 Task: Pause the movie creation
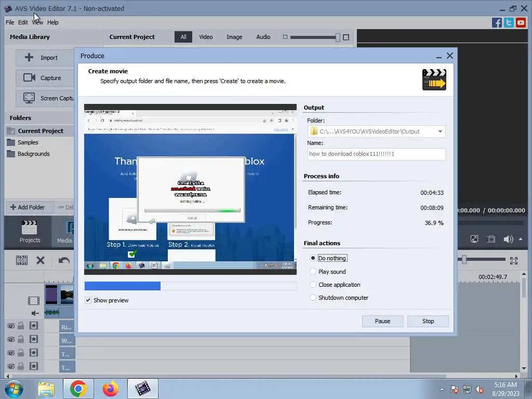click(383, 321)
